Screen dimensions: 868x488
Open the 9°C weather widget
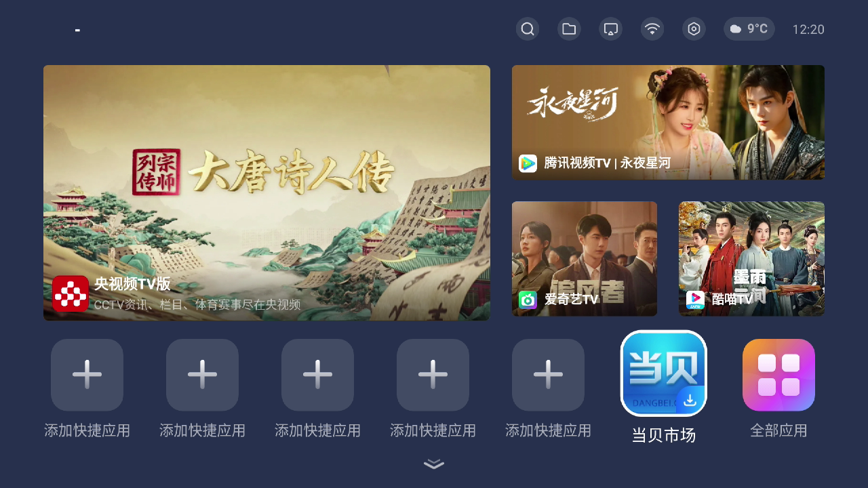click(749, 29)
